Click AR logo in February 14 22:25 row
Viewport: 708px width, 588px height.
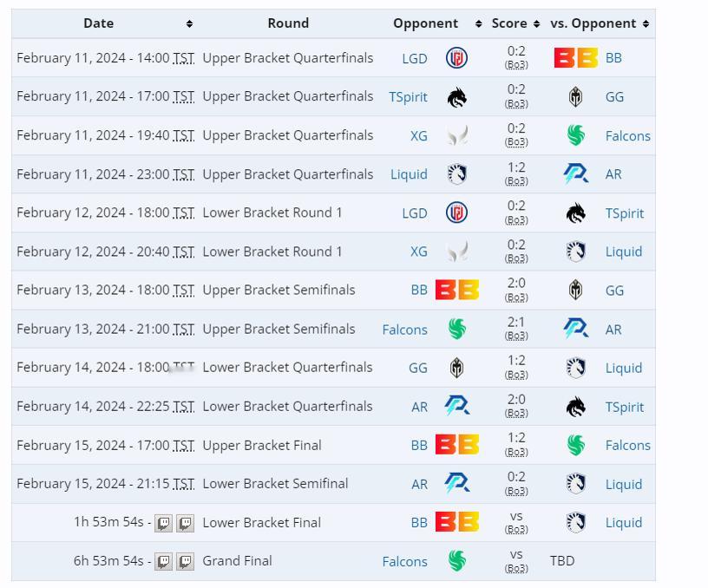(x=457, y=406)
